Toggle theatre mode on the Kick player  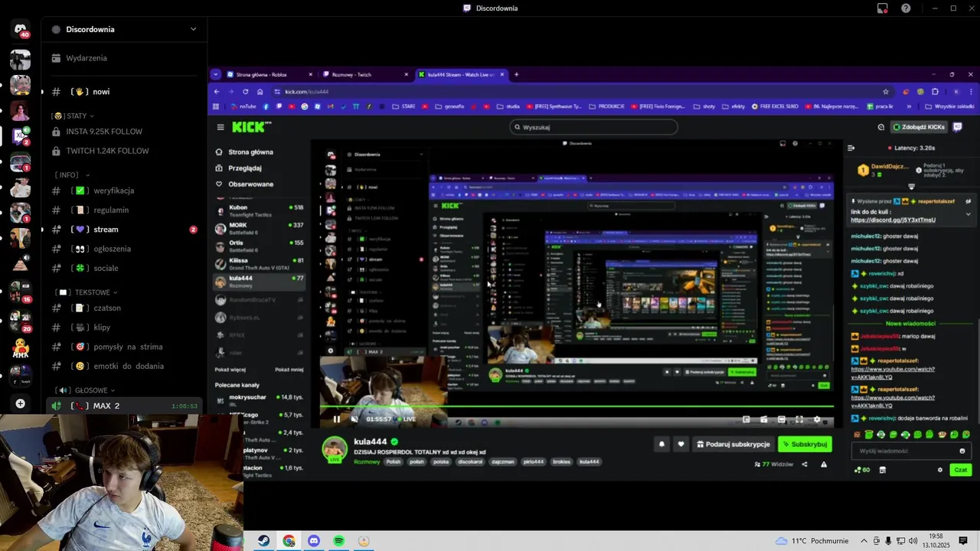tap(782, 419)
